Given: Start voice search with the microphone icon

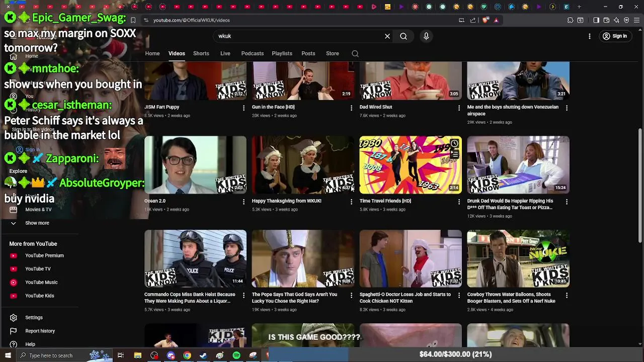Looking at the screenshot, I should coord(426,36).
